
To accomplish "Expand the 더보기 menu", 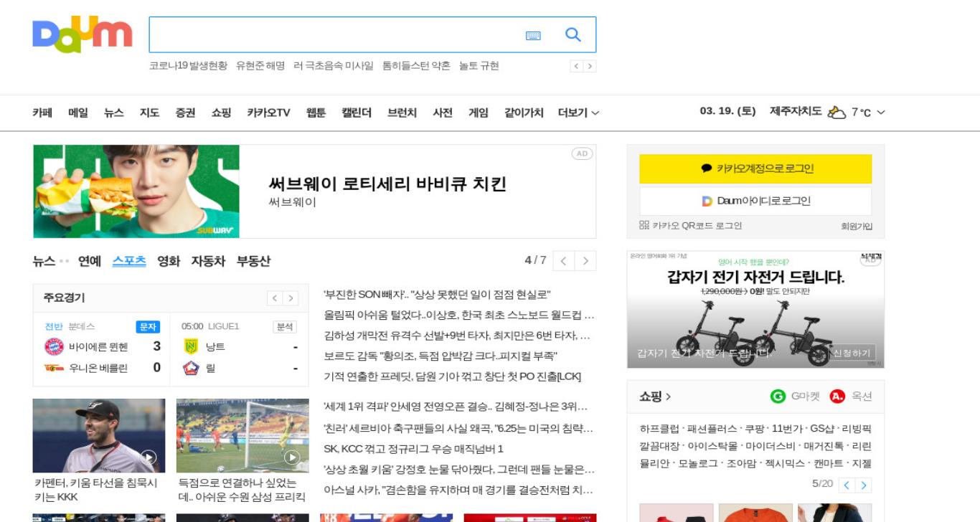I will pos(578,113).
